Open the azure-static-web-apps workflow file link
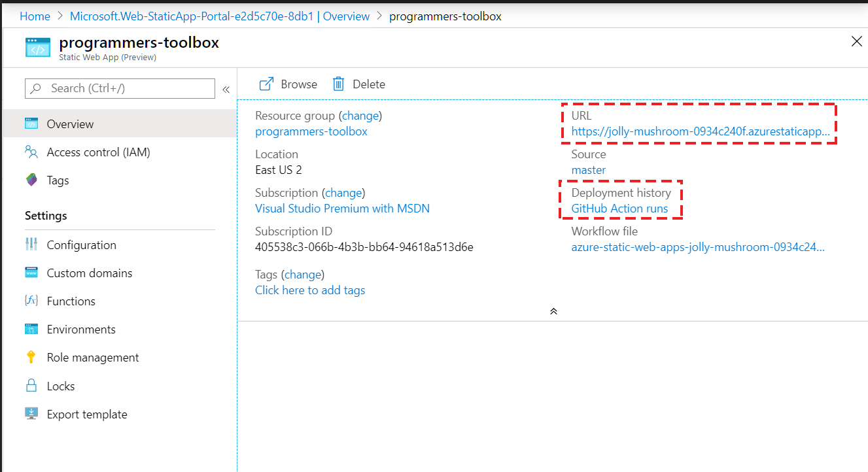The width and height of the screenshot is (868, 472). click(x=698, y=247)
